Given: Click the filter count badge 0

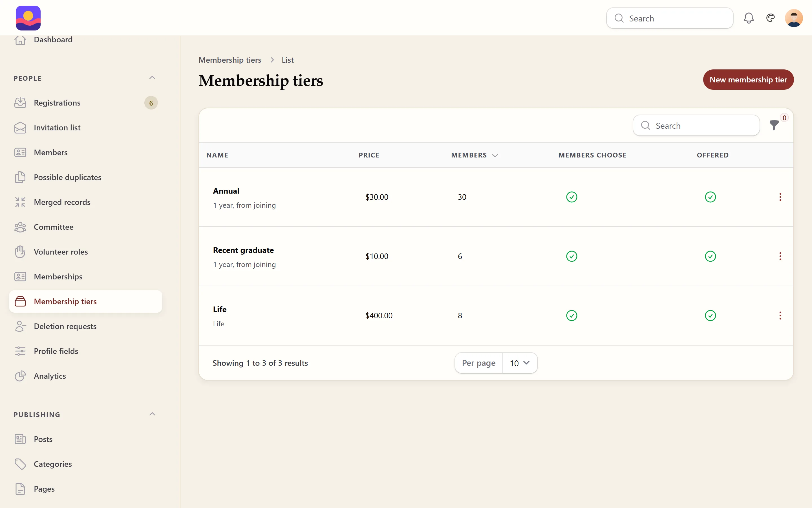Looking at the screenshot, I should (x=784, y=118).
